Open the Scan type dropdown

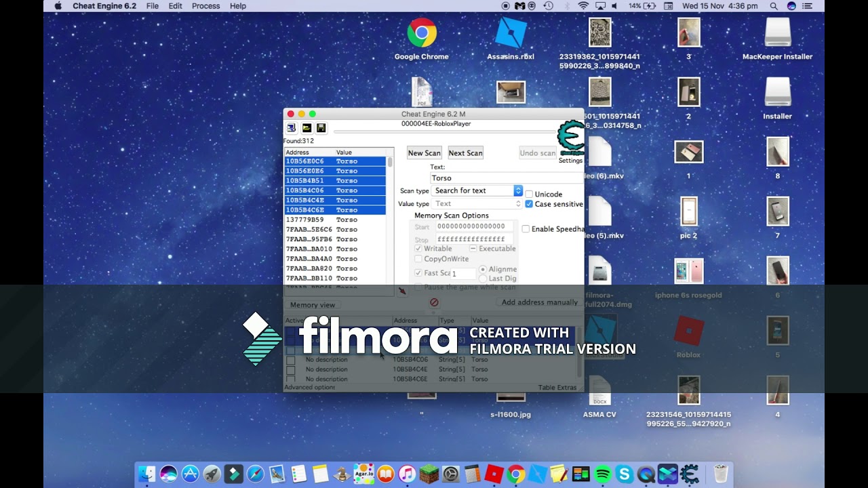click(x=477, y=190)
